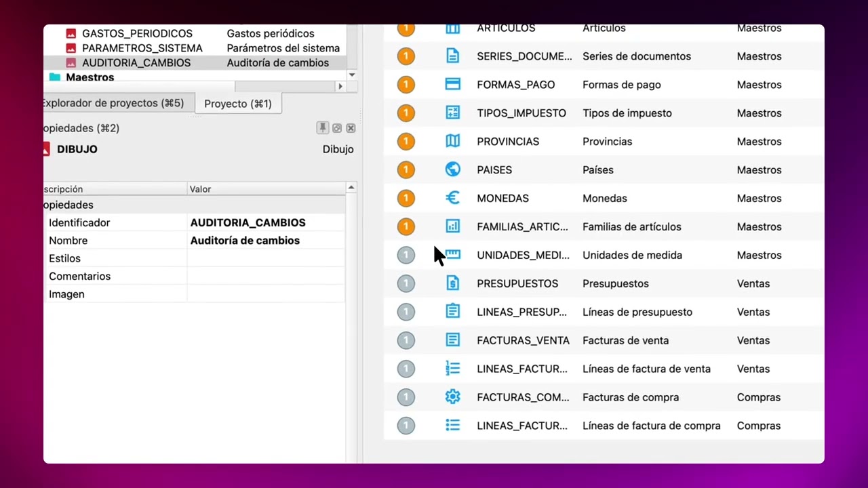The width and height of the screenshot is (868, 488).
Task: Select the Imagen property label
Action: click(x=66, y=294)
